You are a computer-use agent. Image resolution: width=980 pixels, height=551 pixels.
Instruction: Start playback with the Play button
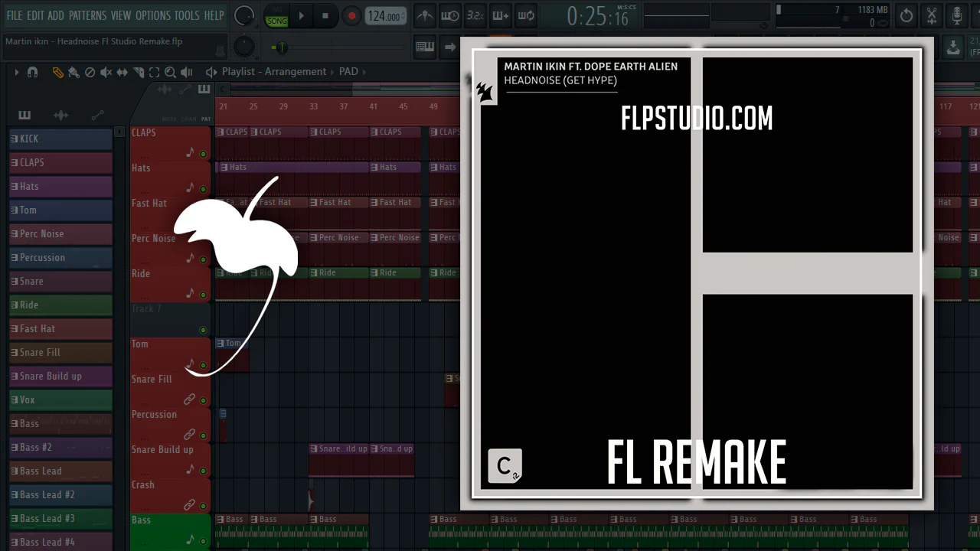click(302, 16)
